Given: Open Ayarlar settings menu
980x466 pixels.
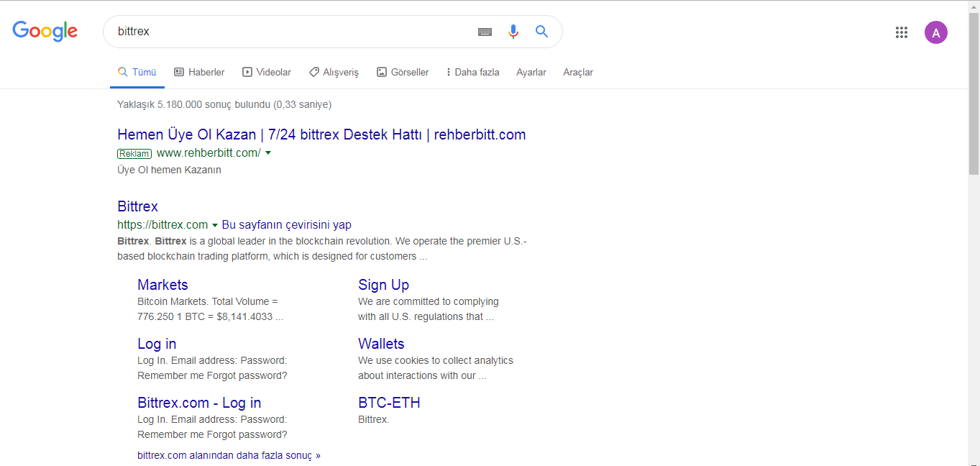Looking at the screenshot, I should (531, 72).
